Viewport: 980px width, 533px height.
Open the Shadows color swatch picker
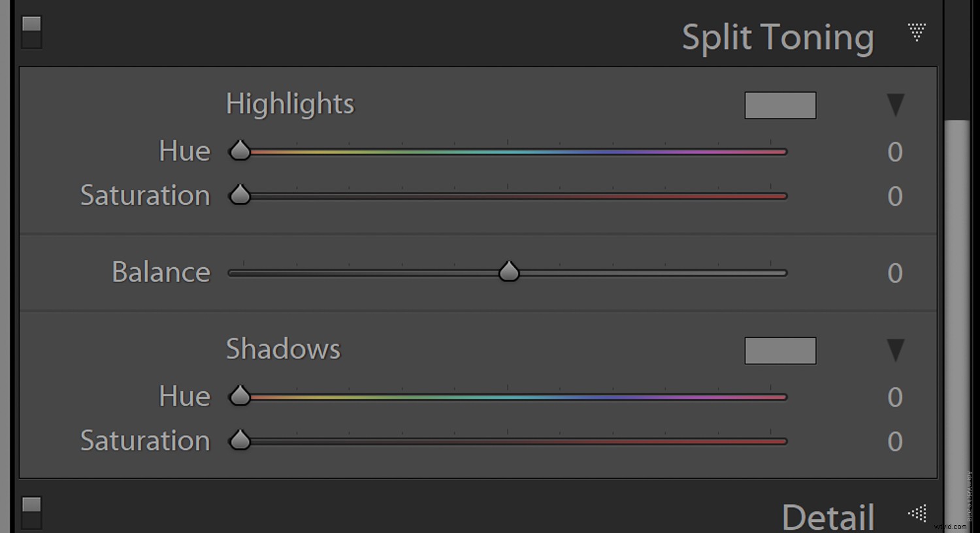coord(780,351)
